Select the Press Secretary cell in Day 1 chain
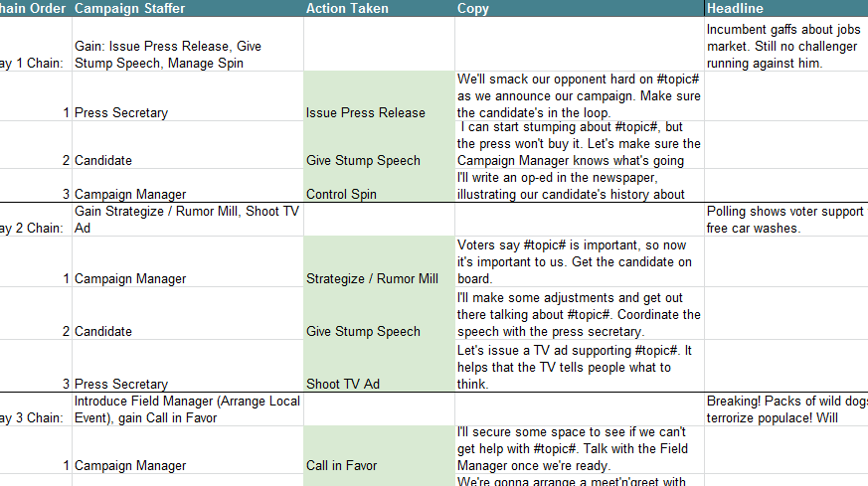Screen dimensions: 868x486 188,95
